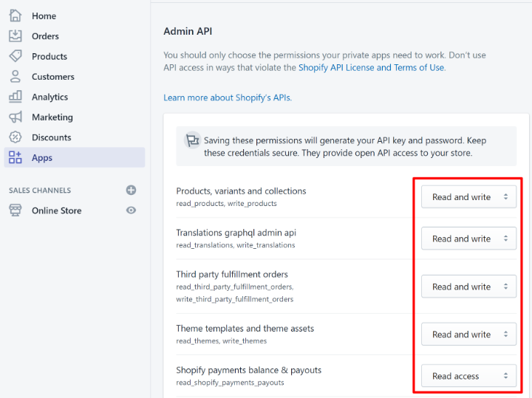
Task: Click the Sales Channels section heading
Action: click(40, 191)
